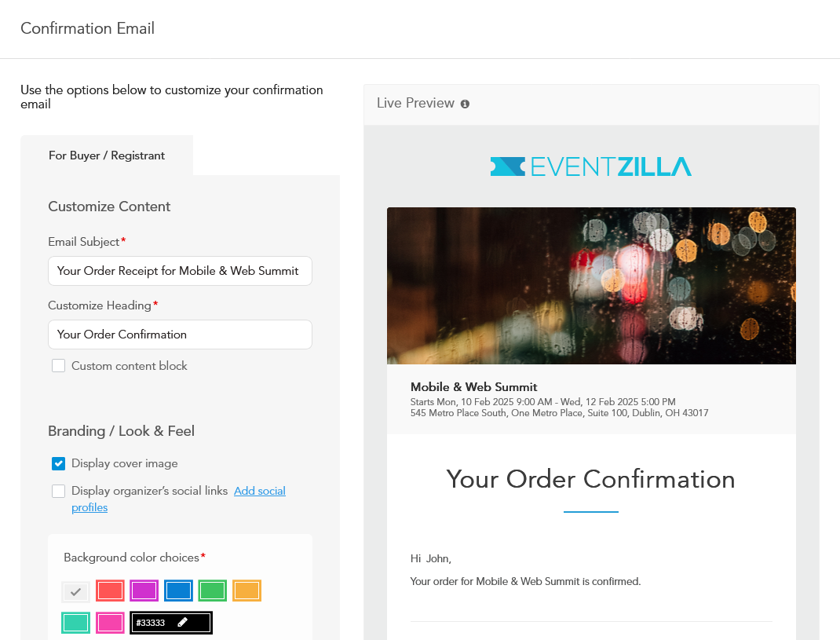Image resolution: width=840 pixels, height=640 pixels.
Task: Select the red background color swatch
Action: [110, 591]
